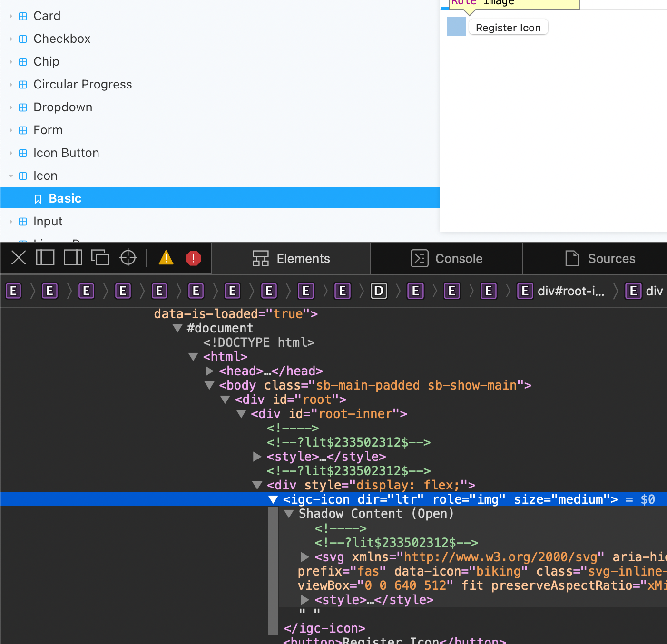Expand the svg element disclosure triangle
Viewport: 667px width, 644px height.
pos(304,556)
